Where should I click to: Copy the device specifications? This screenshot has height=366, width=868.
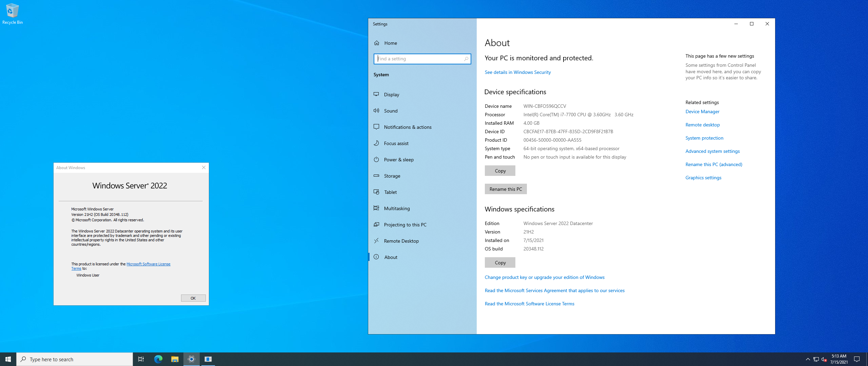(x=500, y=171)
